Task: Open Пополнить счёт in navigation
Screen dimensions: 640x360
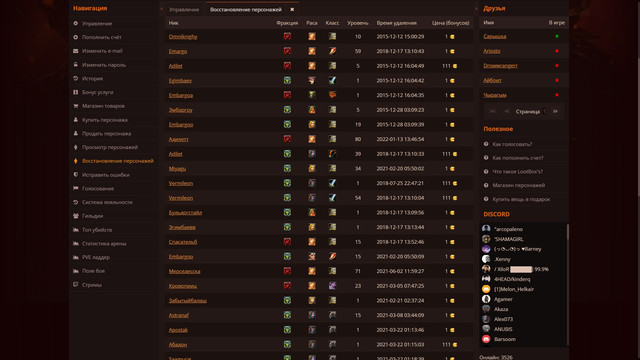Action: point(102,37)
